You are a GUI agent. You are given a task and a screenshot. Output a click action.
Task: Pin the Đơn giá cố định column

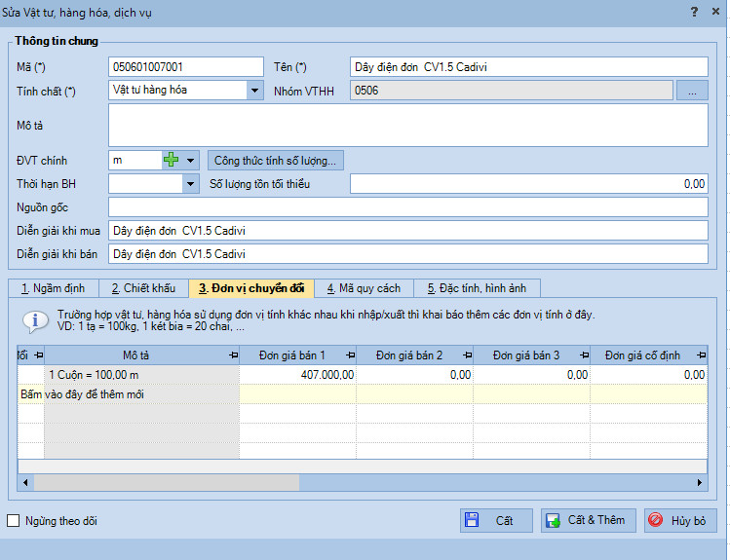tap(701, 355)
